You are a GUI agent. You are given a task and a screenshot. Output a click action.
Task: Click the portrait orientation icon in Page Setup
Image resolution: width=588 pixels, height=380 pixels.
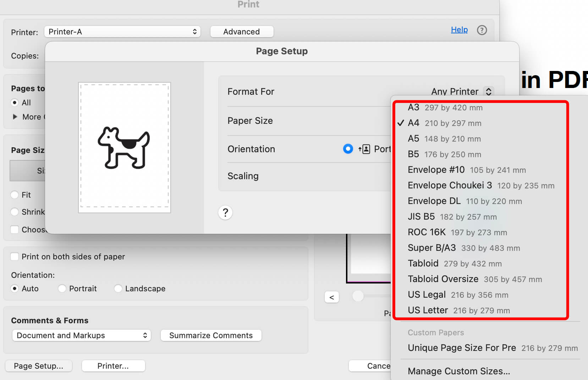coord(364,149)
